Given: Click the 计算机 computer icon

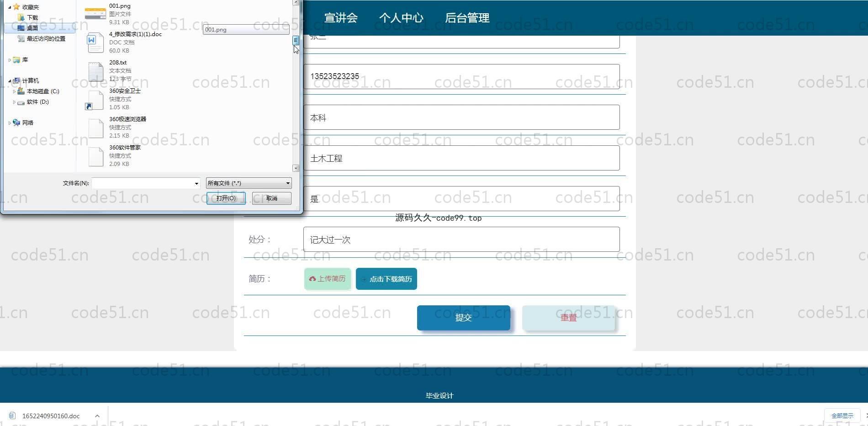Looking at the screenshot, I should coord(16,80).
